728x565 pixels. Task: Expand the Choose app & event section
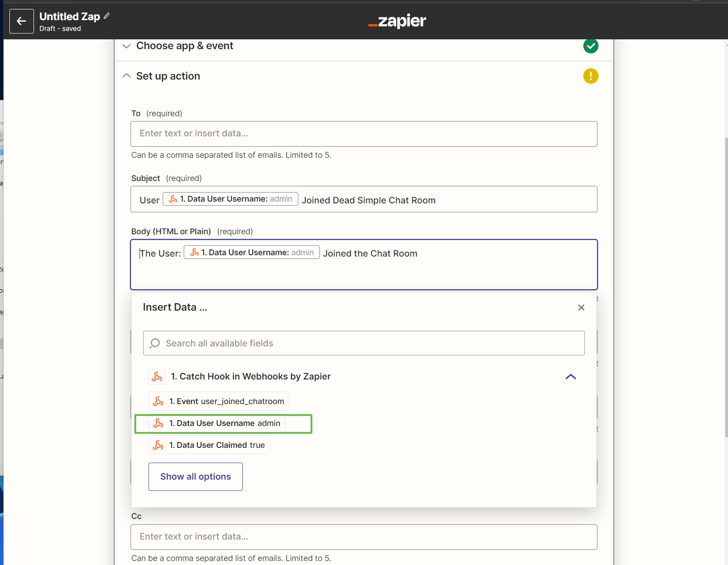coord(127,46)
